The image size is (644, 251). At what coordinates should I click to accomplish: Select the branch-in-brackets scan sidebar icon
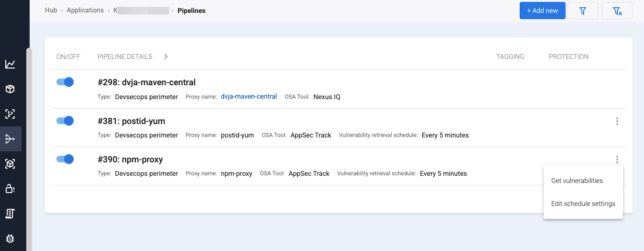click(x=10, y=114)
